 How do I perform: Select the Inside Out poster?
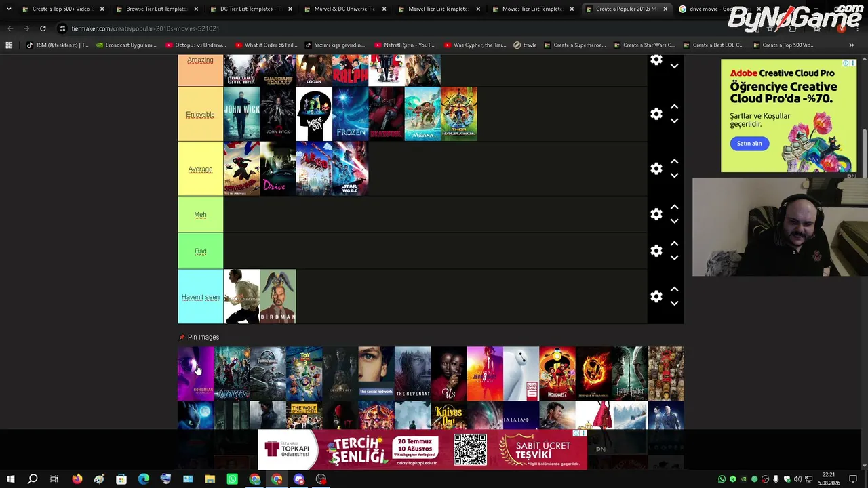314,114
